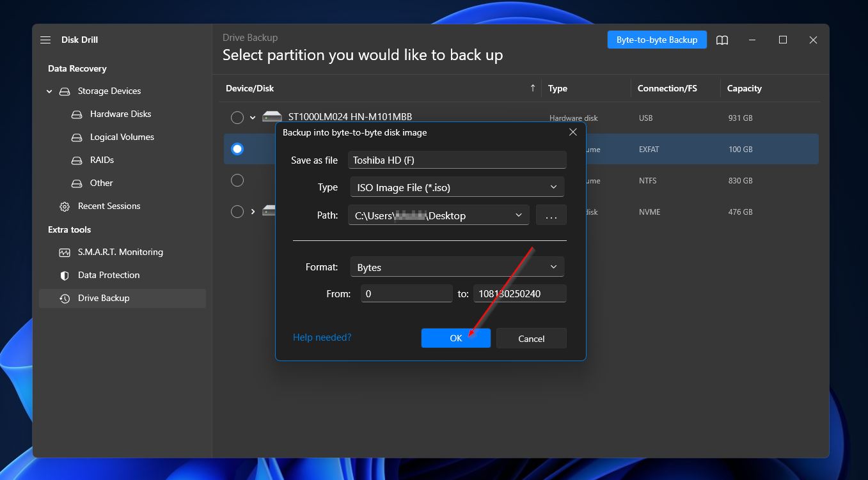Click the ST1000LM024 disk drive icon
Image resolution: width=868 pixels, height=480 pixels.
(x=272, y=117)
